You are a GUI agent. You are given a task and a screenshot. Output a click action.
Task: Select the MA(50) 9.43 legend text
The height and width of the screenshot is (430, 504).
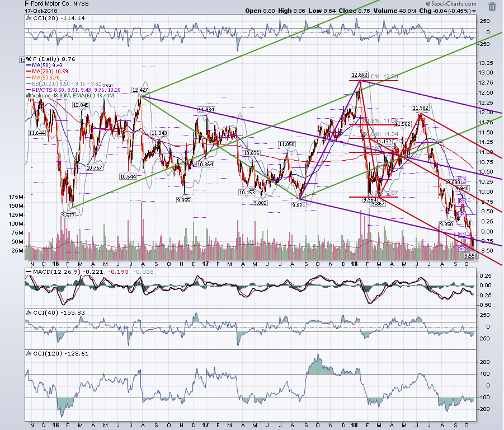(x=47, y=66)
